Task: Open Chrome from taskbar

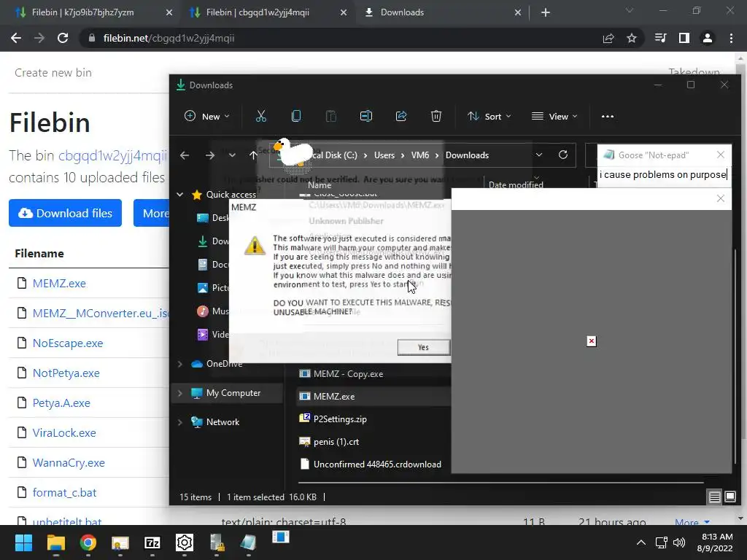Action: coord(88,542)
